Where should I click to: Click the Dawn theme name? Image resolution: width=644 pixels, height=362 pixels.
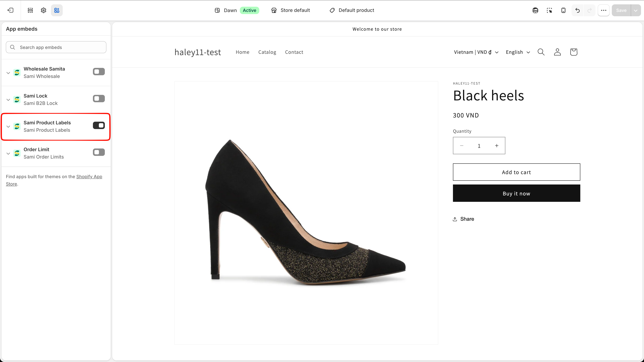tap(230, 10)
